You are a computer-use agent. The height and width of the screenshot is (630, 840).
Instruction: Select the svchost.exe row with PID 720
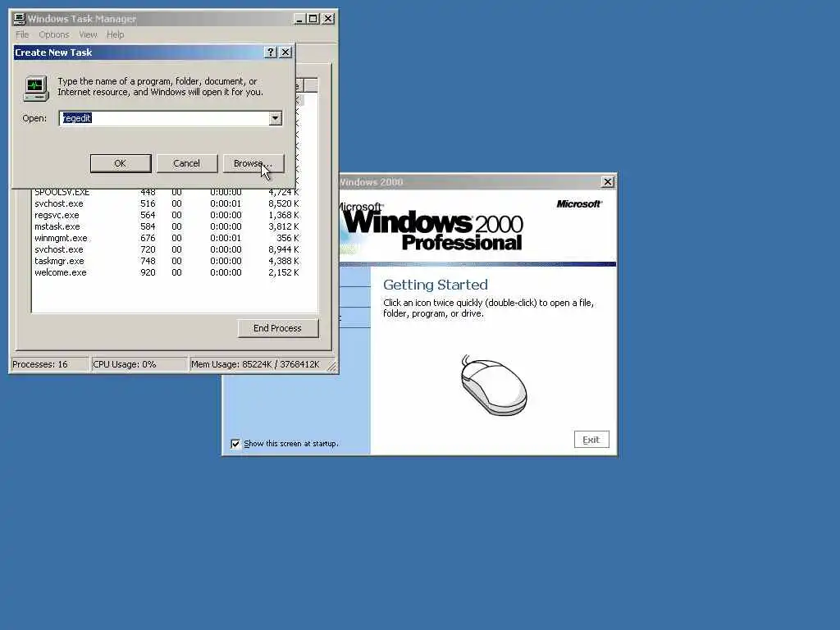167,249
